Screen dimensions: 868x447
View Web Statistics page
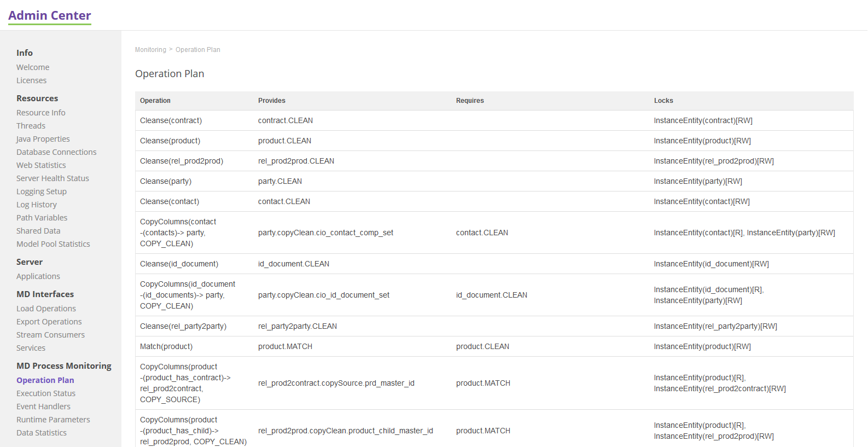coord(41,165)
